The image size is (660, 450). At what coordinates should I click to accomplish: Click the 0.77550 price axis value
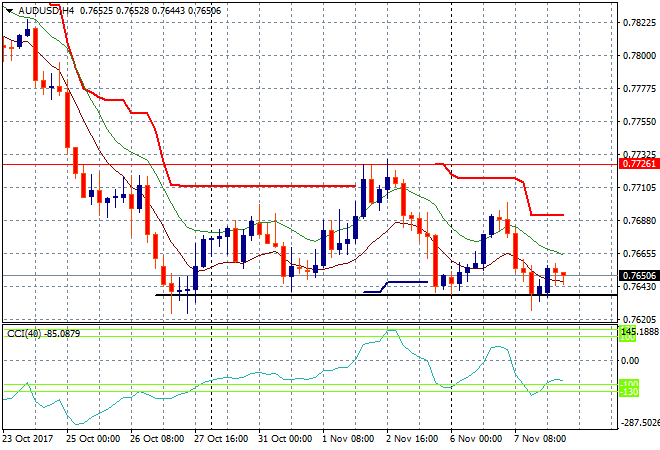(639, 122)
